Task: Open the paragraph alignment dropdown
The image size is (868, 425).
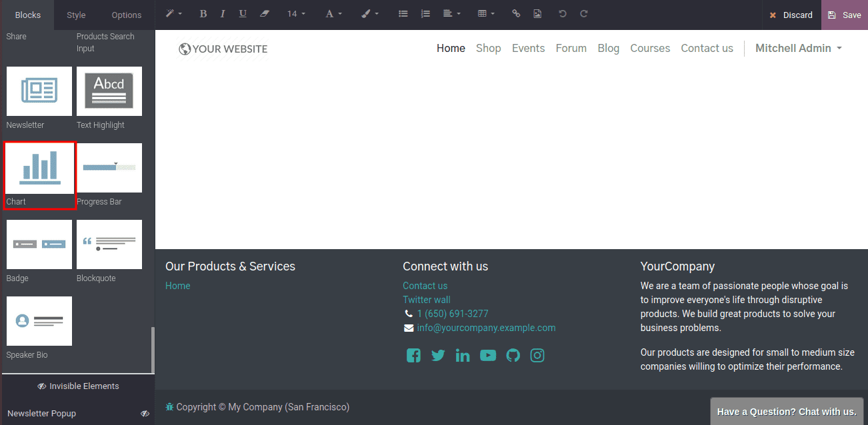Action: coord(451,14)
